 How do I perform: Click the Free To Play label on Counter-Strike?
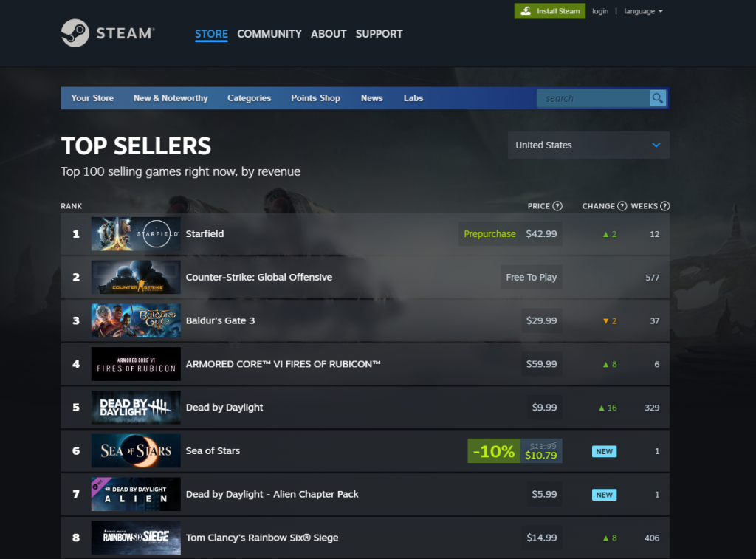click(531, 277)
